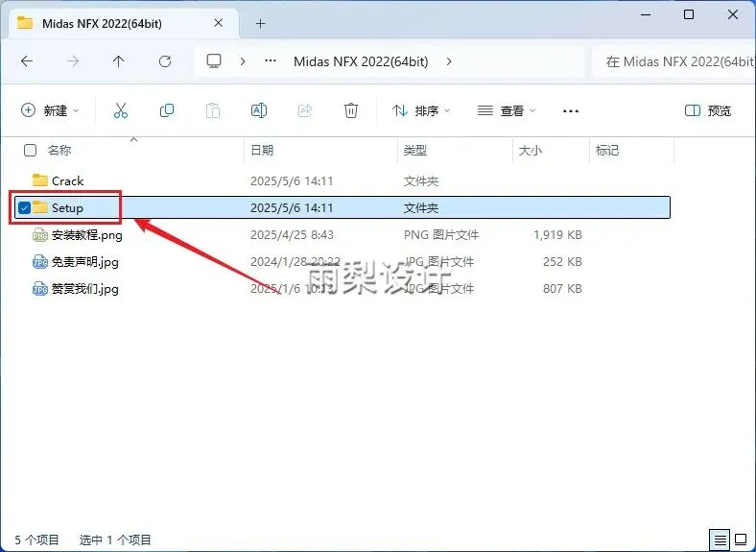Viewport: 756px width, 552px height.
Task: Select the file 赞赏我们.jpg
Action: pos(84,289)
